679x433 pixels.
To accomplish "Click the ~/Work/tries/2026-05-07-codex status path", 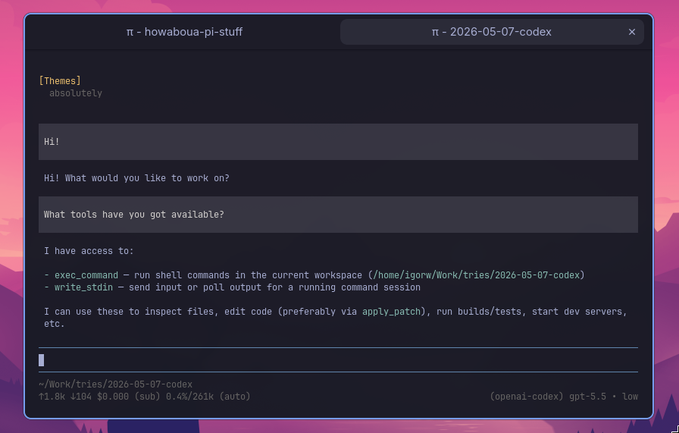I will tap(116, 385).
